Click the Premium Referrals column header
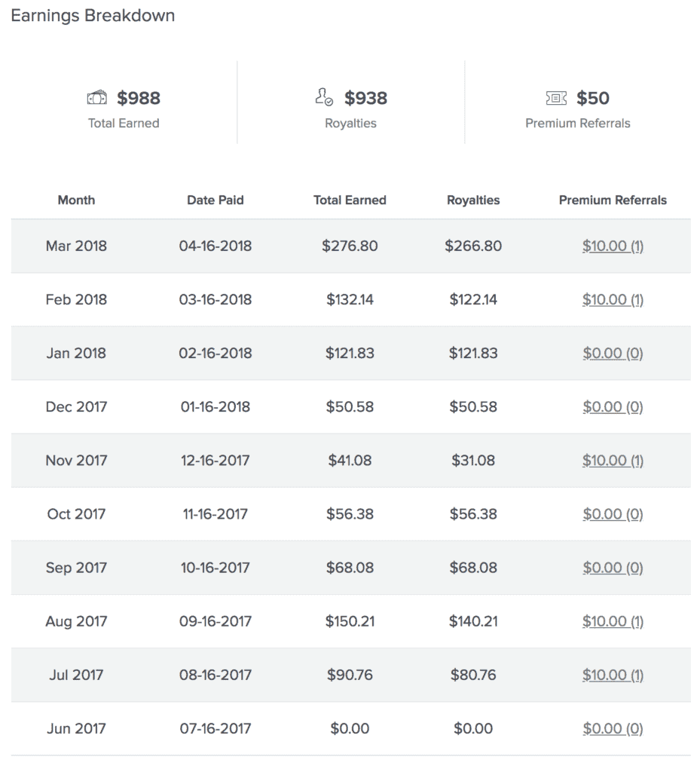This screenshot has height=772, width=700. point(613,200)
